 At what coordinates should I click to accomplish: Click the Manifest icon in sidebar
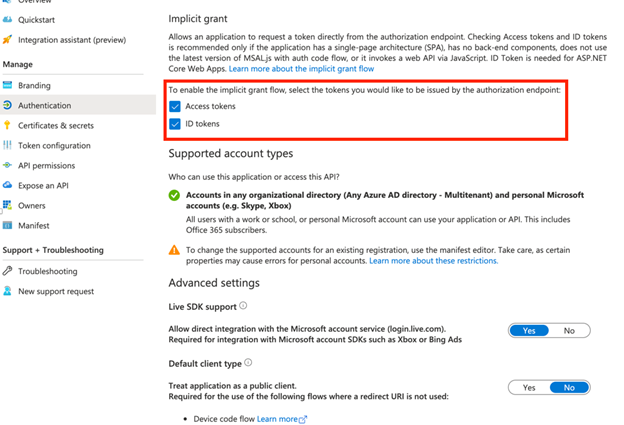(x=8, y=226)
